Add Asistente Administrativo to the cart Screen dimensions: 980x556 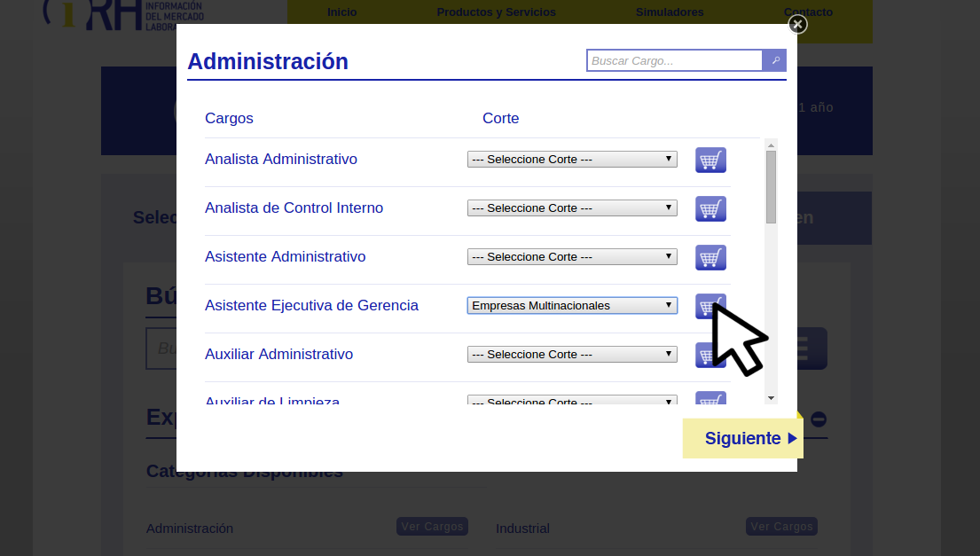coord(710,257)
